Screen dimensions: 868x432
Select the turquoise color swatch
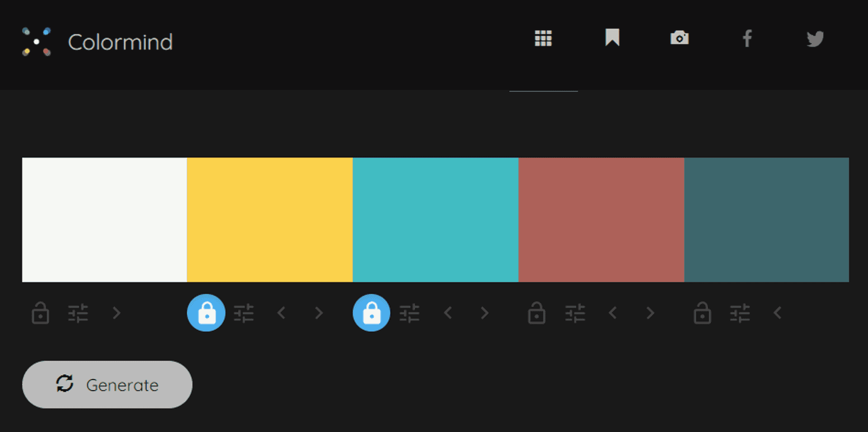435,220
